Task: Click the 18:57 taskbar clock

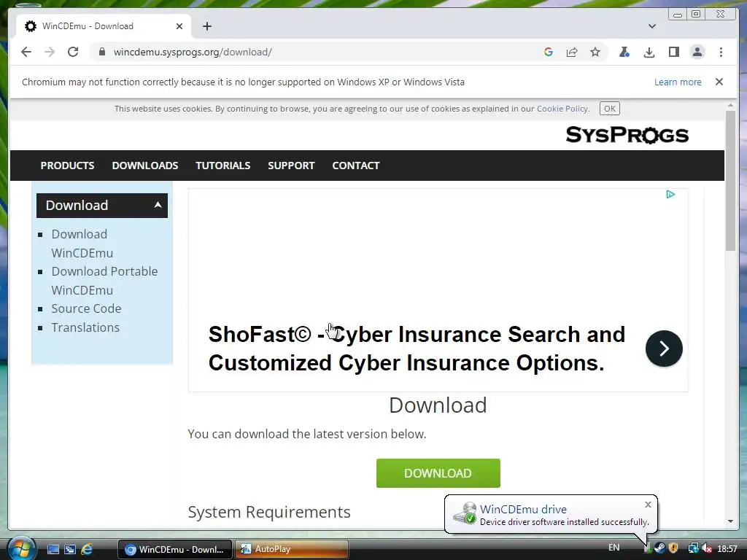Action: 727,548
